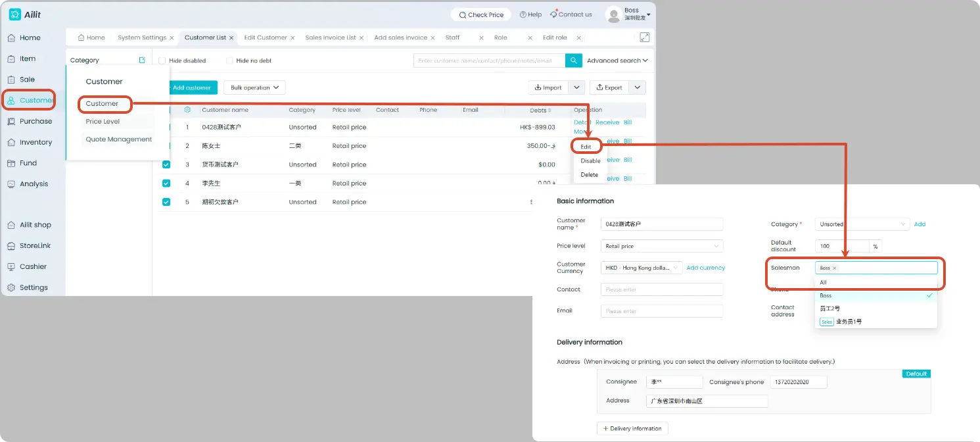Close the Customer List tab
980x442 pixels.
231,38
